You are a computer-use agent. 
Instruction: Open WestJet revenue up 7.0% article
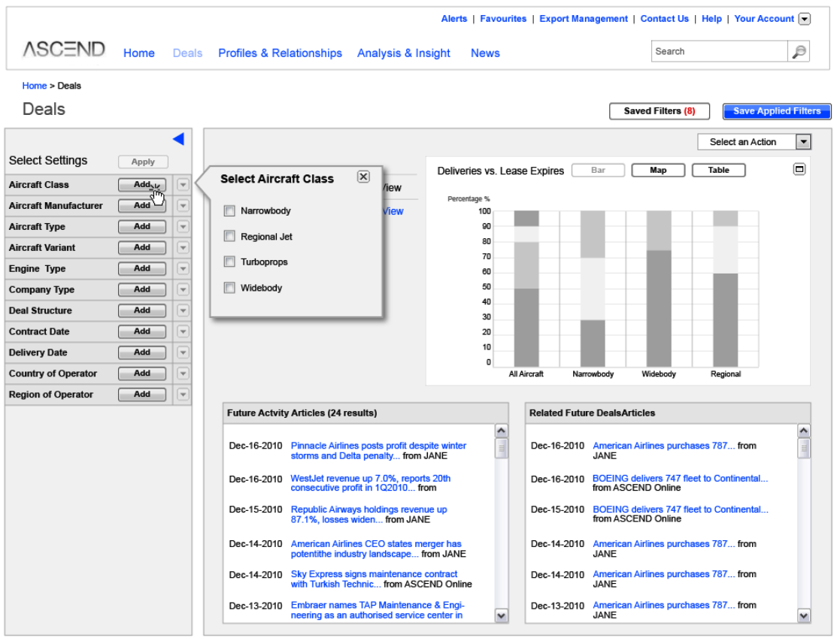tap(370, 483)
